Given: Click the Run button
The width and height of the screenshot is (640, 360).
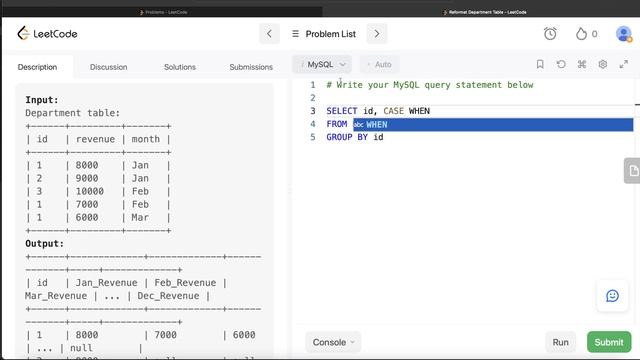Looking at the screenshot, I should click(x=560, y=342).
